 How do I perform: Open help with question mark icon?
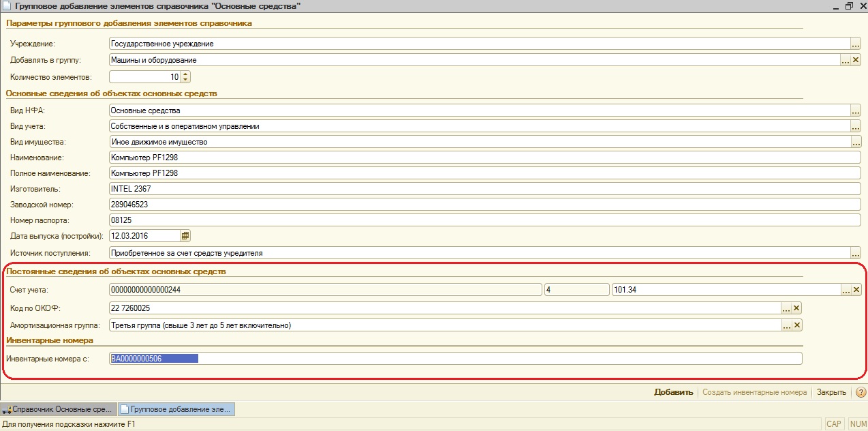(861, 392)
